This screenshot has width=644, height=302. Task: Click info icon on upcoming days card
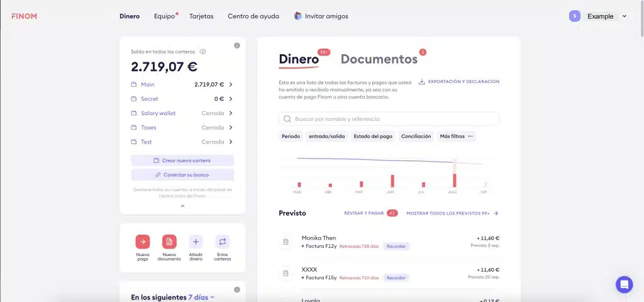click(x=237, y=289)
